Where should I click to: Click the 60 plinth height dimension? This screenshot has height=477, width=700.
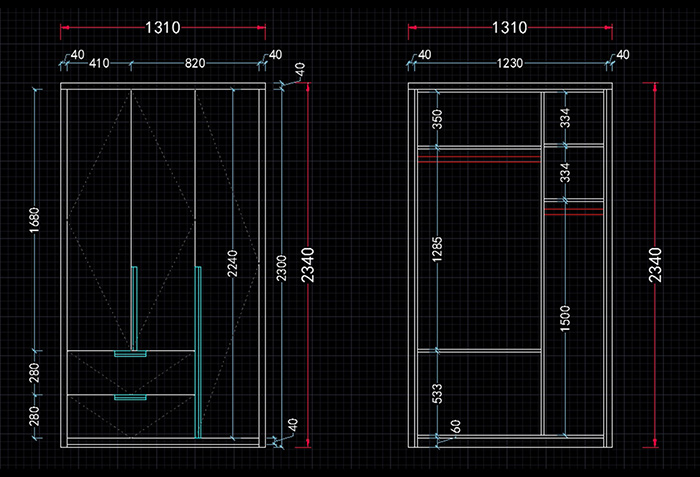(x=455, y=427)
